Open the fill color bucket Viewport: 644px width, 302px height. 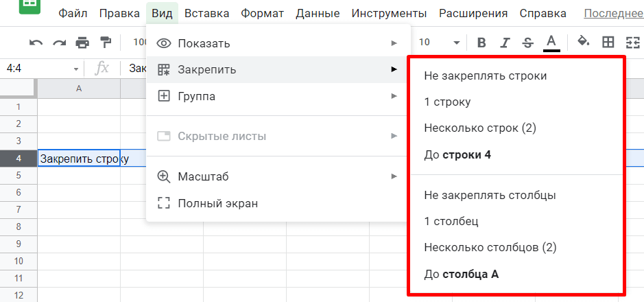point(584,41)
